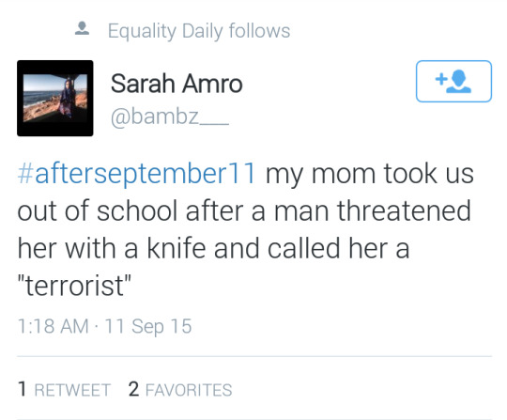View the 2 FAVORITES list

(180, 389)
